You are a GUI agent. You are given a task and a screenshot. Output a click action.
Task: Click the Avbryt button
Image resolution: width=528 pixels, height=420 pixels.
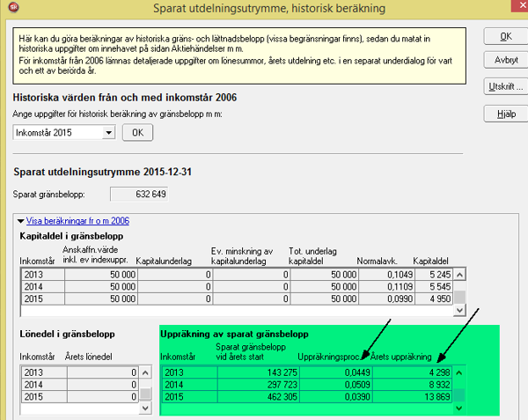pos(505,62)
